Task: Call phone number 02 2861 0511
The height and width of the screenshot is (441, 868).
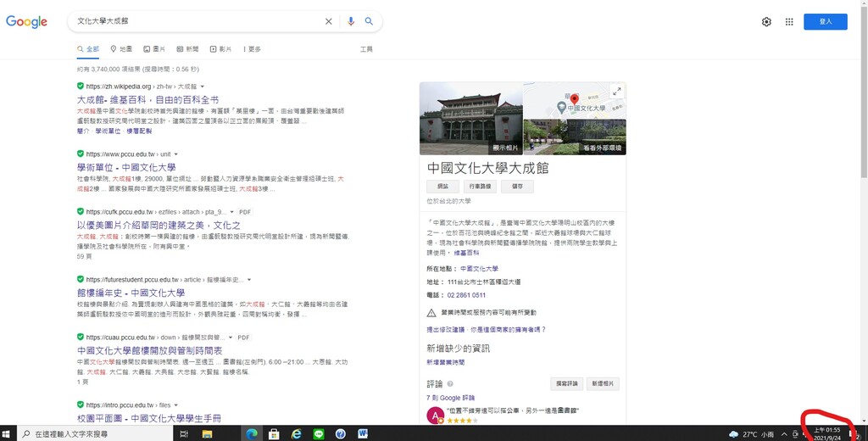Action: click(466, 295)
